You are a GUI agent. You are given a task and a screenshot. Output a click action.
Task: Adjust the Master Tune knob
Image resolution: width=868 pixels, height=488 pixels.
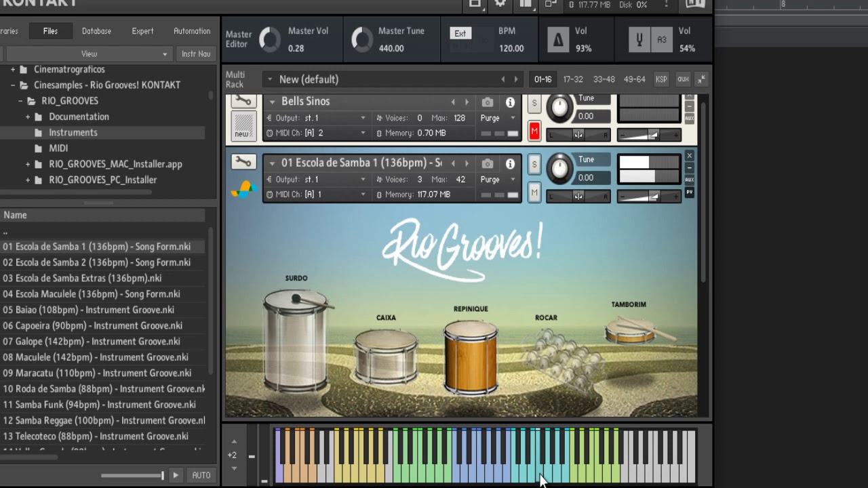point(361,40)
